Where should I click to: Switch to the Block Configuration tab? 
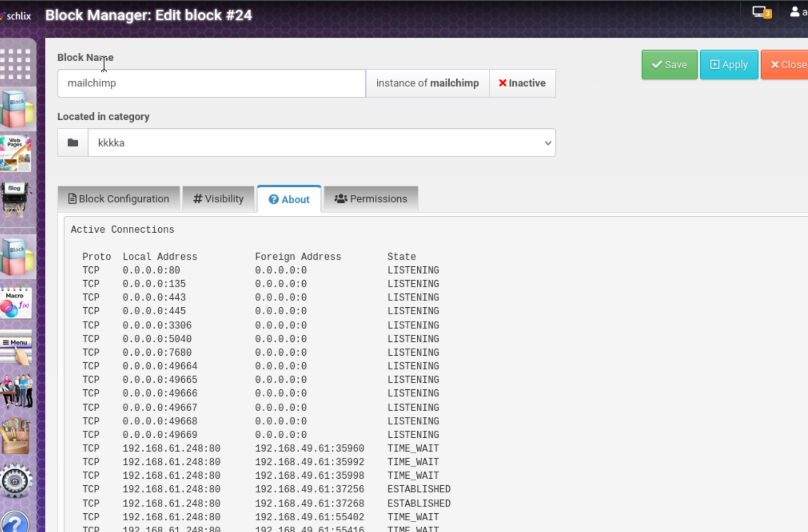pyautogui.click(x=119, y=199)
